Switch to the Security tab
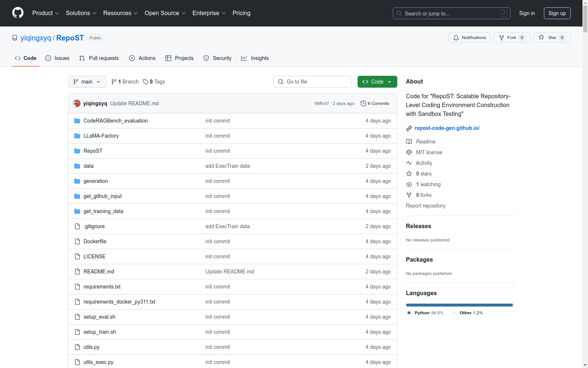This screenshot has height=368, width=588. coord(218,58)
